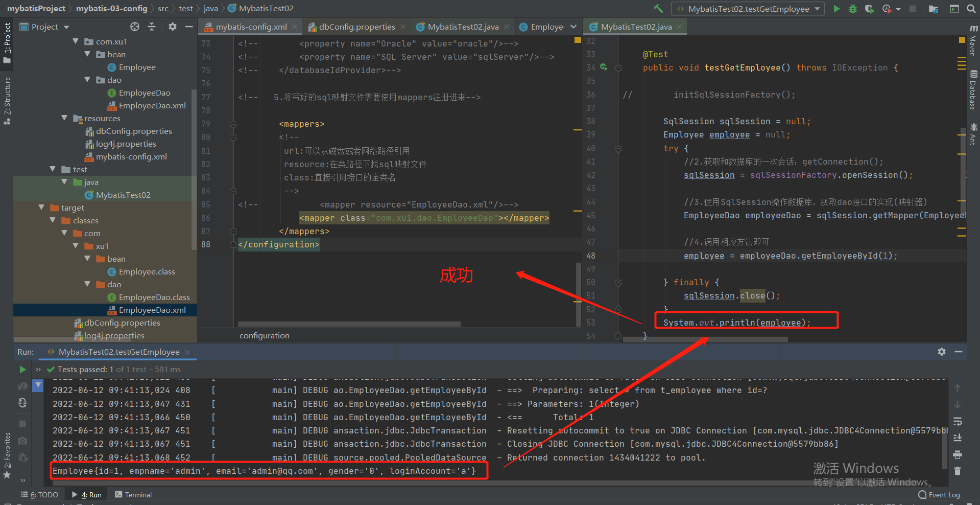The image size is (980, 505).
Task: Print the Run console output
Action: (x=958, y=454)
